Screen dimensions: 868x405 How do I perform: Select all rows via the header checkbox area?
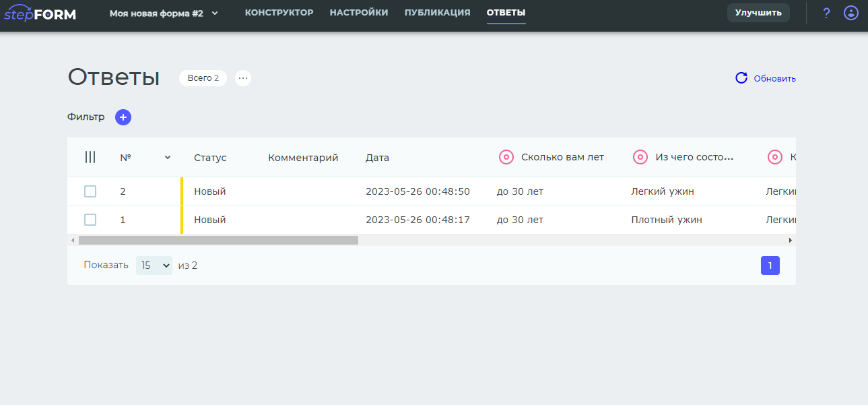click(x=90, y=156)
